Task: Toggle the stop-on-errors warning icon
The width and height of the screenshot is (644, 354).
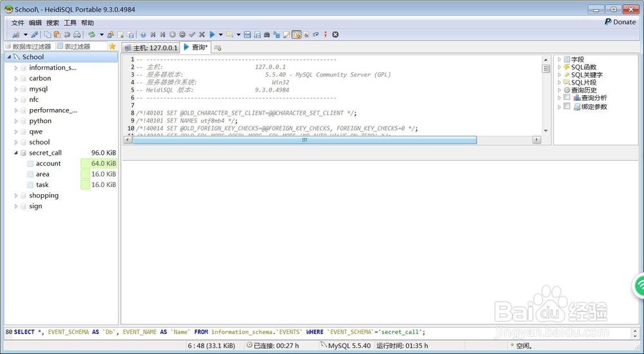Action: [x=296, y=35]
